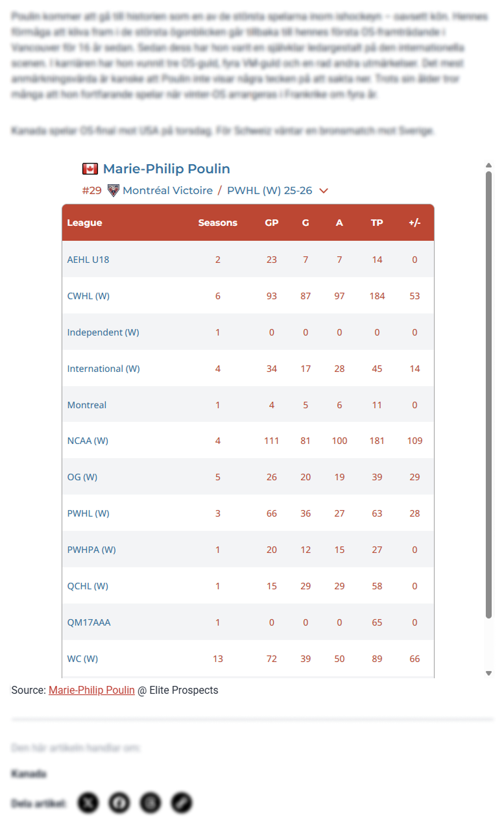Open the Marie-Philip Poulin widget title
Image resolution: width=504 pixels, height=832 pixels.
click(x=166, y=169)
